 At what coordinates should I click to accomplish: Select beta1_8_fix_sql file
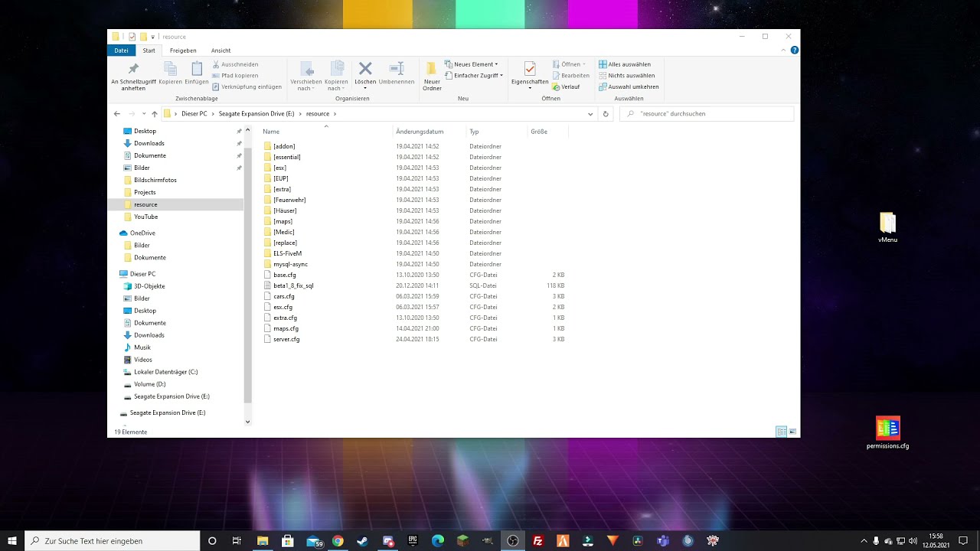coord(293,285)
